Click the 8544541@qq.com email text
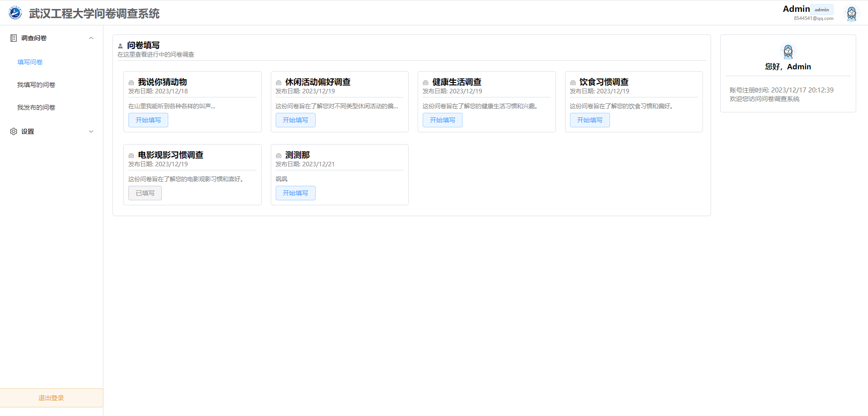868x416 pixels. [x=814, y=19]
